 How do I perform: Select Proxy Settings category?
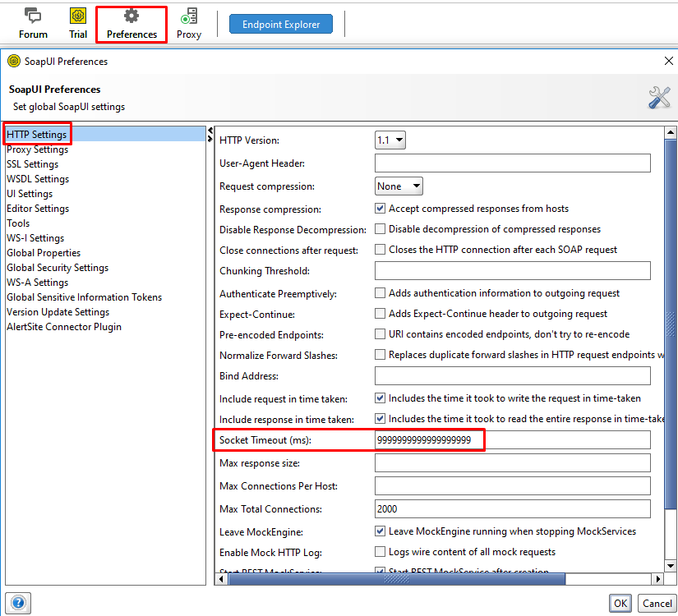point(105,149)
